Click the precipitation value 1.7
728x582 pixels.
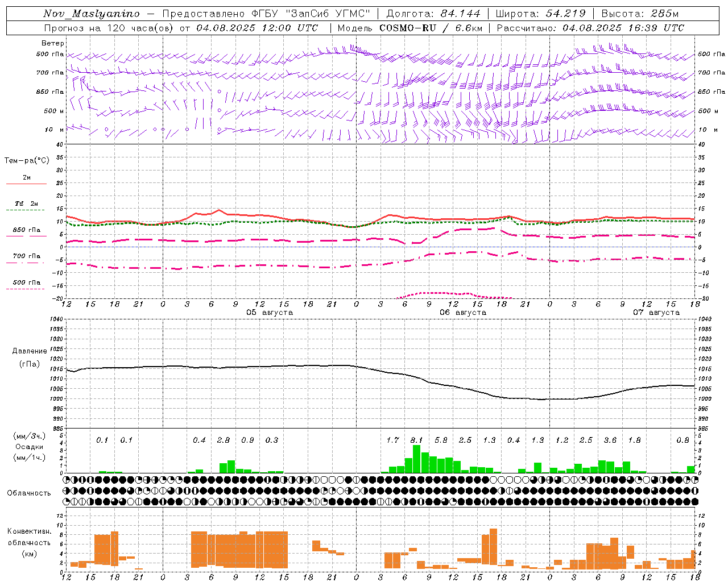point(392,440)
